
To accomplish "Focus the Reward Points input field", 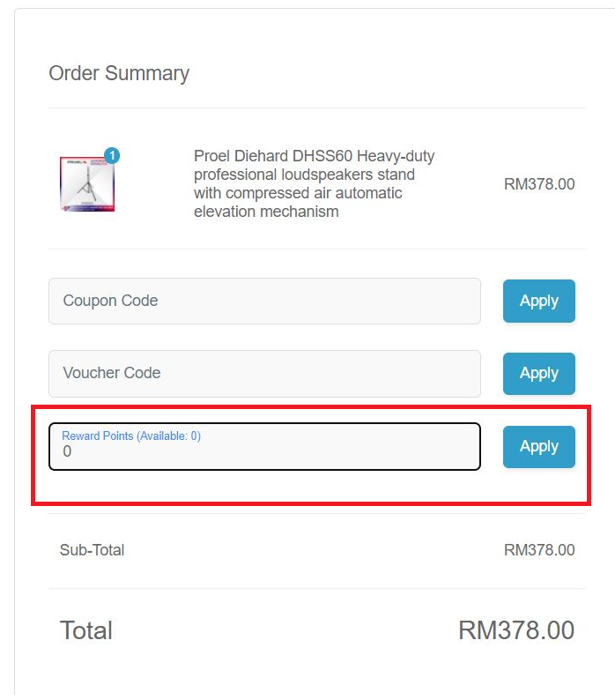I will 264,446.
